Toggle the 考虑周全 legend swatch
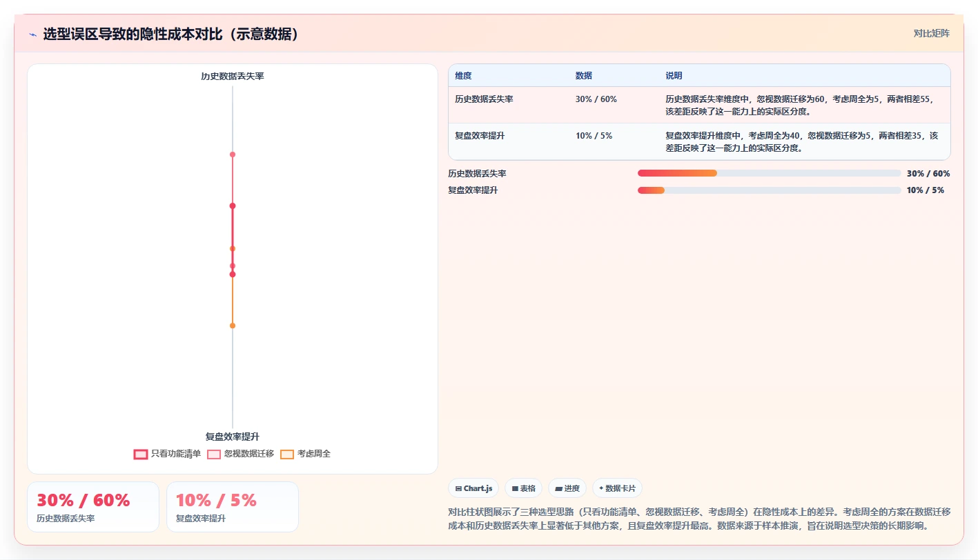Viewport: 978px width, 560px height. [x=287, y=454]
